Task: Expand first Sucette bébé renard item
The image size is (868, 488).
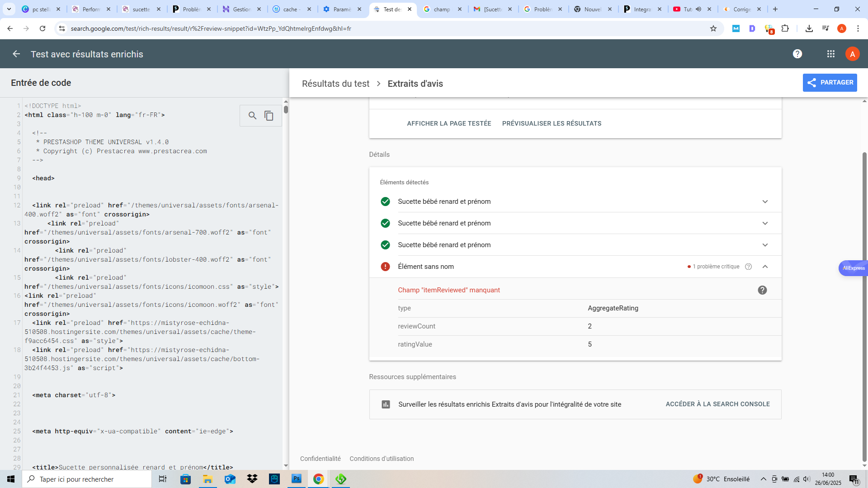Action: (x=765, y=202)
